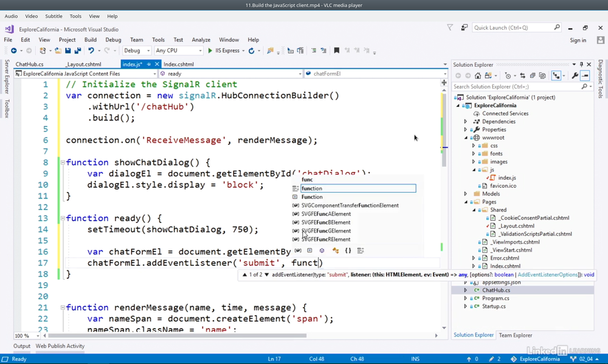This screenshot has height=364, width=608.
Task: Open the Debug configuration dropdown
Action: [x=137, y=51]
